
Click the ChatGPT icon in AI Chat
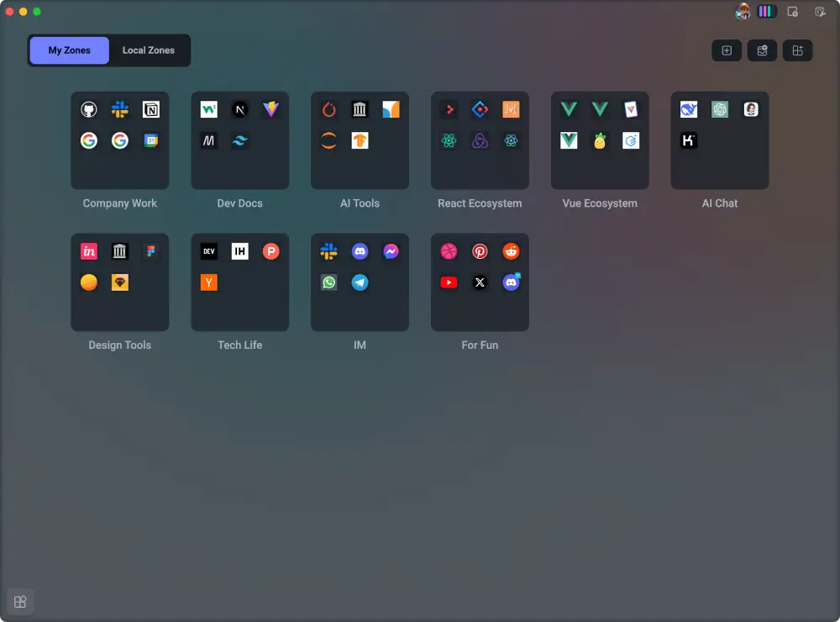(x=720, y=109)
